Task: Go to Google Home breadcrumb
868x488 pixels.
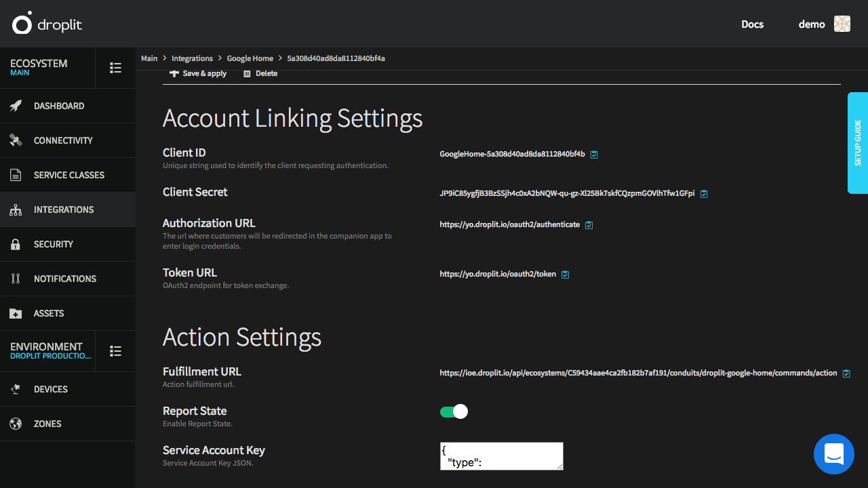Action: (x=250, y=58)
